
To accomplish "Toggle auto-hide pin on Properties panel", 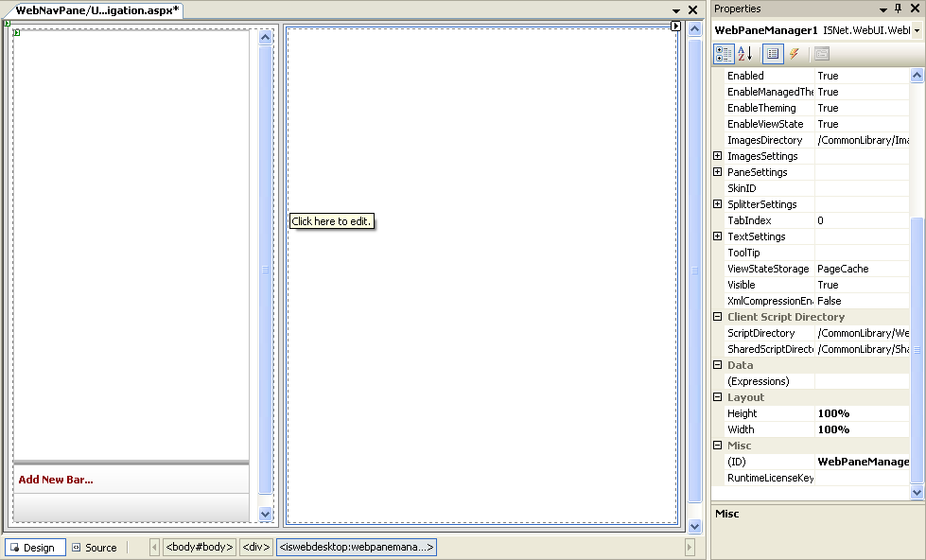I will click(899, 9).
